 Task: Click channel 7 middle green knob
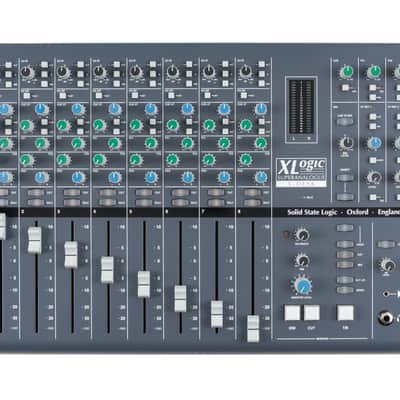click(224, 143)
